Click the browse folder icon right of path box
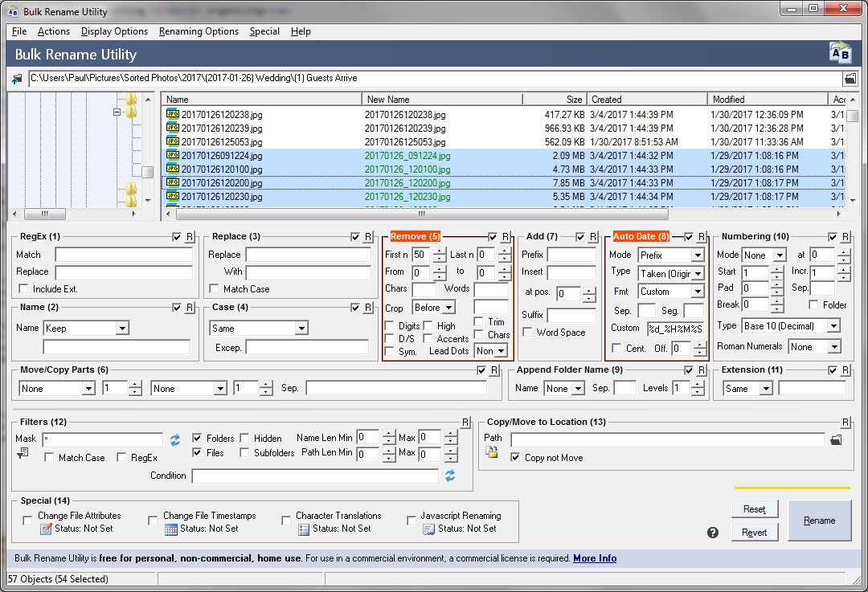This screenshot has width=868, height=592. pyautogui.click(x=850, y=79)
